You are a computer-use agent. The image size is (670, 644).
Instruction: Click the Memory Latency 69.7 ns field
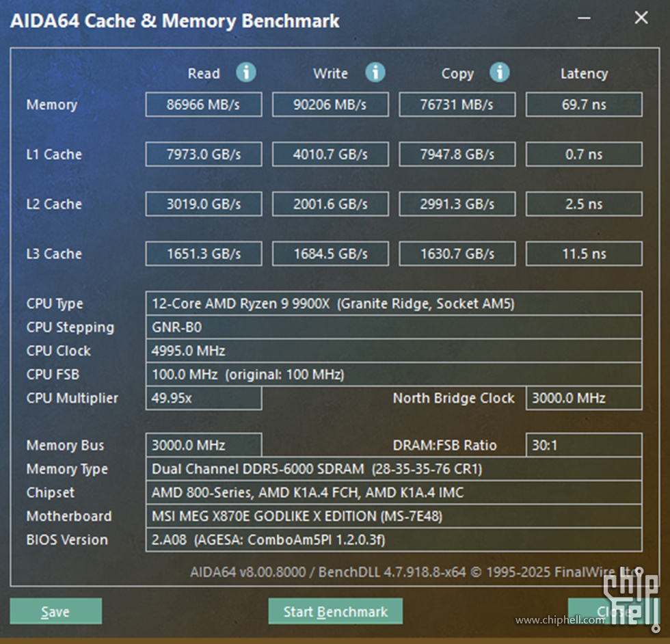tap(584, 105)
